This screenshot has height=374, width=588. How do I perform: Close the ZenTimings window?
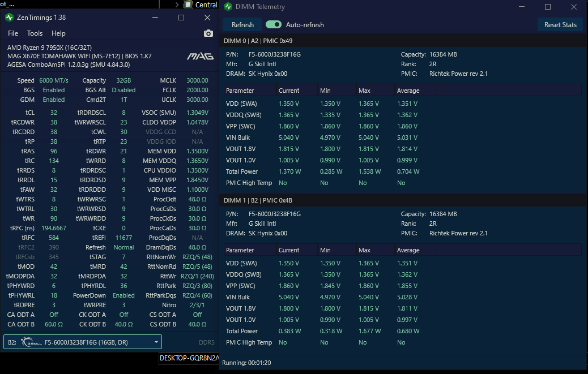click(207, 18)
